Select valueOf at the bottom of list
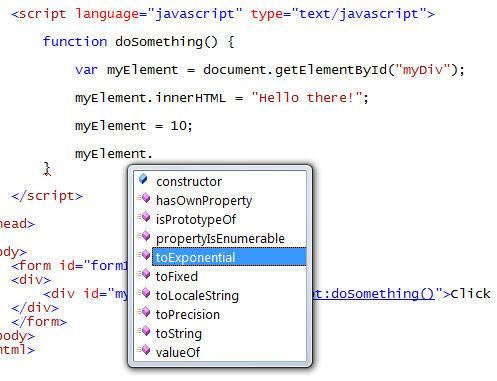The width and height of the screenshot is (497, 381). tap(178, 352)
